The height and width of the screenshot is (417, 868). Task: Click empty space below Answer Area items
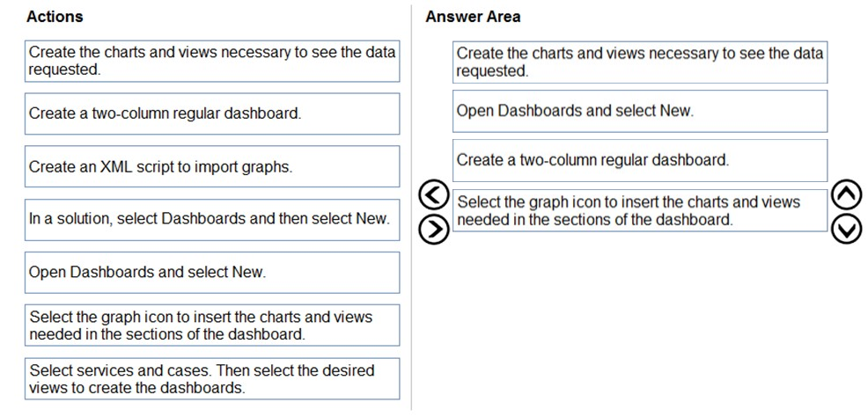click(x=640, y=317)
